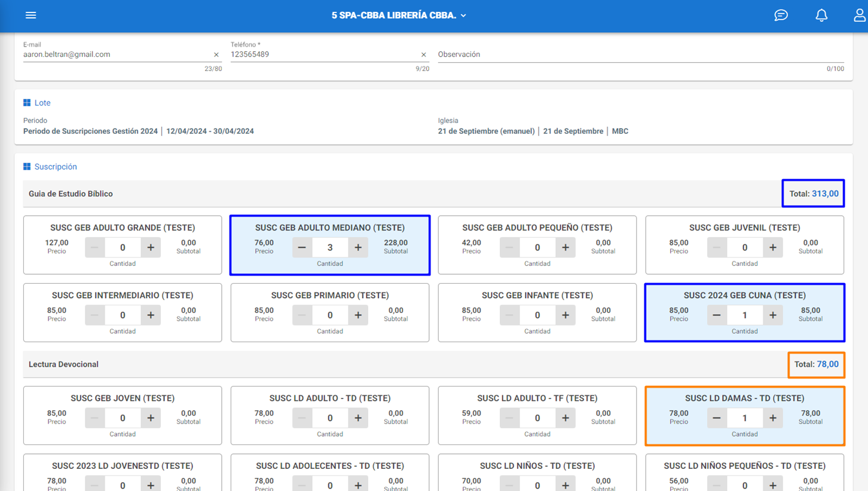Viewport: 868px width, 491px height.
Task: Increase quantity of SUSC GEB ADULTO GRANDE
Action: (x=151, y=247)
